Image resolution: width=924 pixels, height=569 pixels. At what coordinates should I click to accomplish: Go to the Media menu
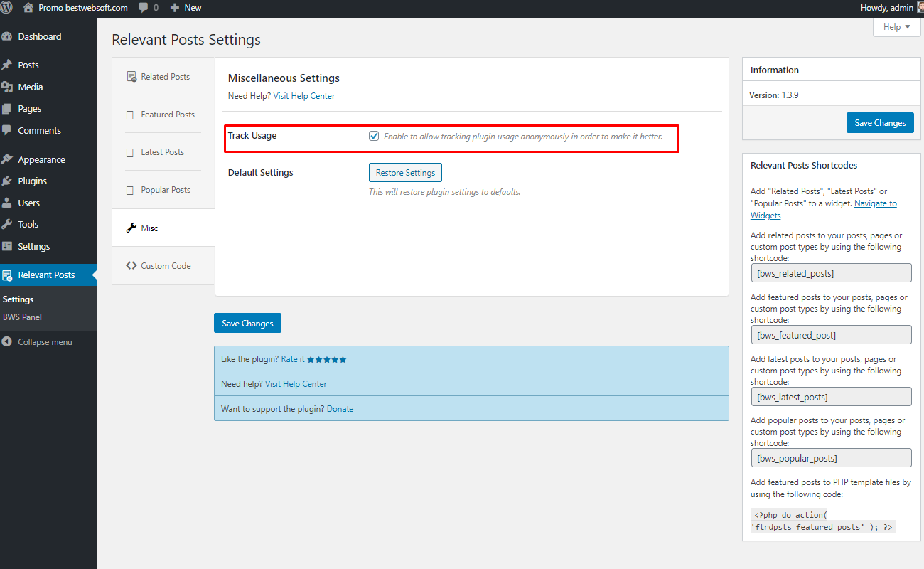point(48,87)
